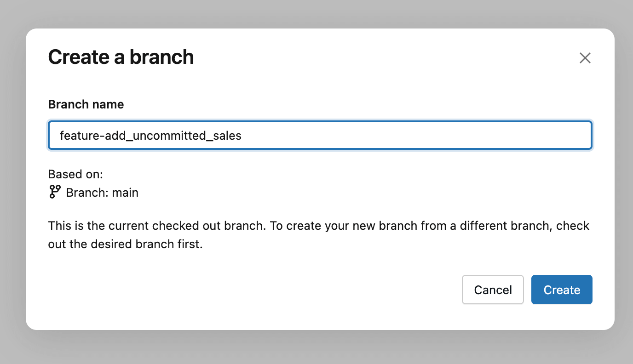Image resolution: width=633 pixels, height=364 pixels.
Task: Close the Create a branch dialog
Action: pyautogui.click(x=585, y=58)
